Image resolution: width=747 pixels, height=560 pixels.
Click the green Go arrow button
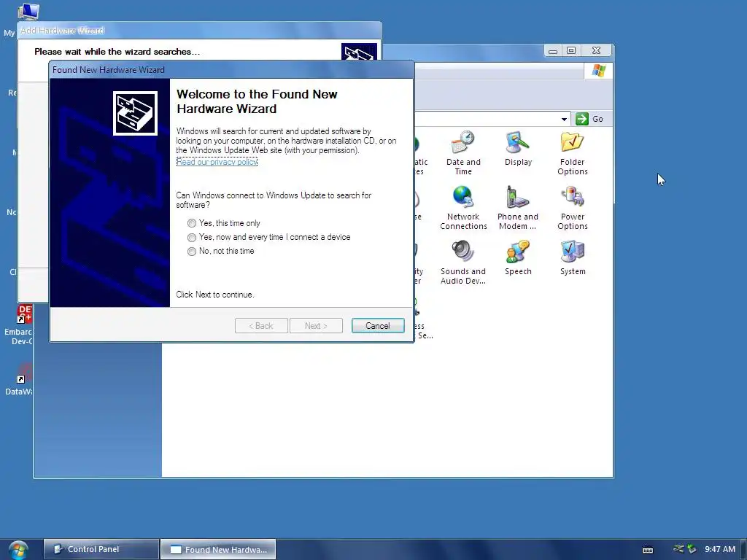click(x=581, y=119)
